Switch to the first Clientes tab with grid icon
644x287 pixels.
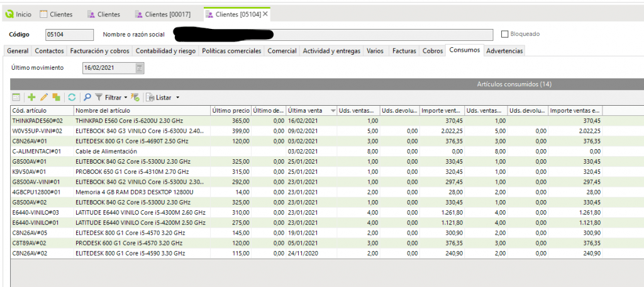(x=56, y=14)
